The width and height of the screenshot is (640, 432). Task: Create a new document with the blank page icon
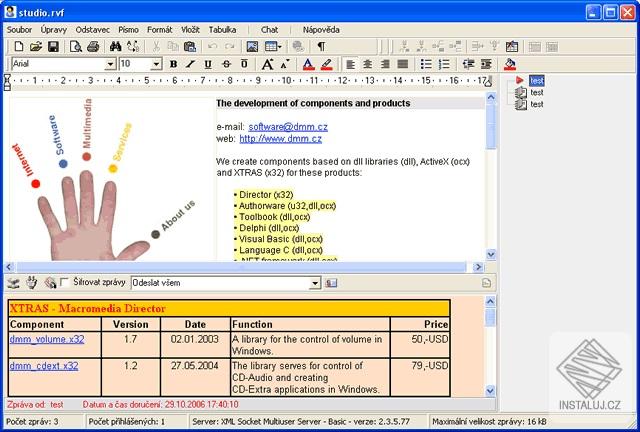click(18, 47)
